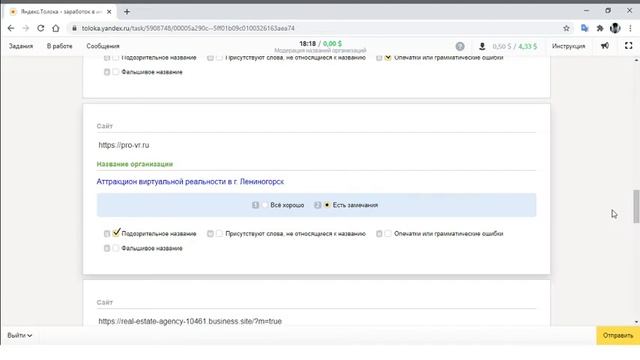Check "Опечатки или грамматические ошибки" for pro-vr.ru
This screenshot has width=640, height=360.
tap(388, 233)
